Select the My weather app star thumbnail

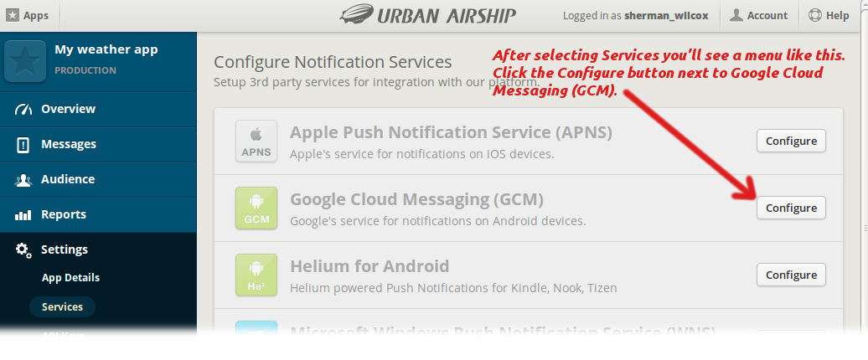pyautogui.click(x=25, y=61)
